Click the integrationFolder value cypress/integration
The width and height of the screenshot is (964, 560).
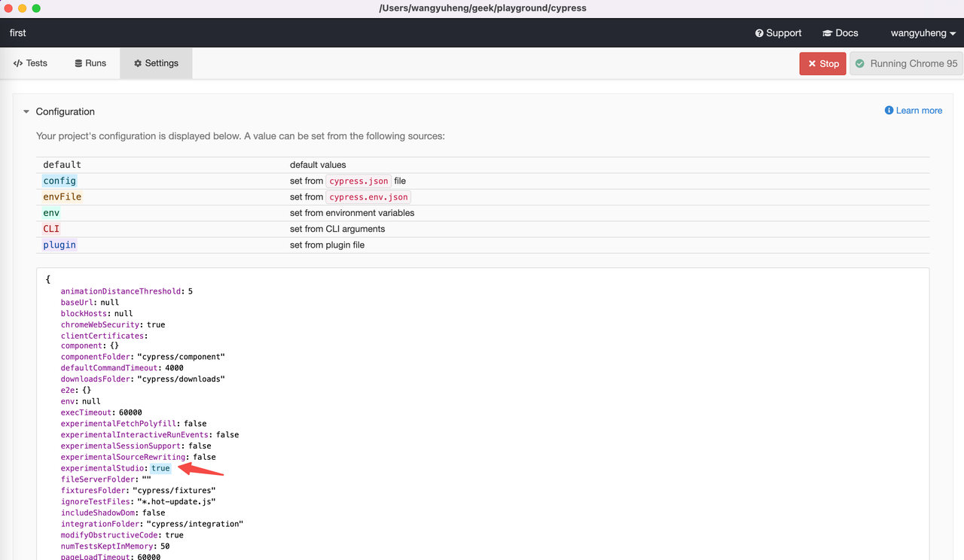[195, 524]
